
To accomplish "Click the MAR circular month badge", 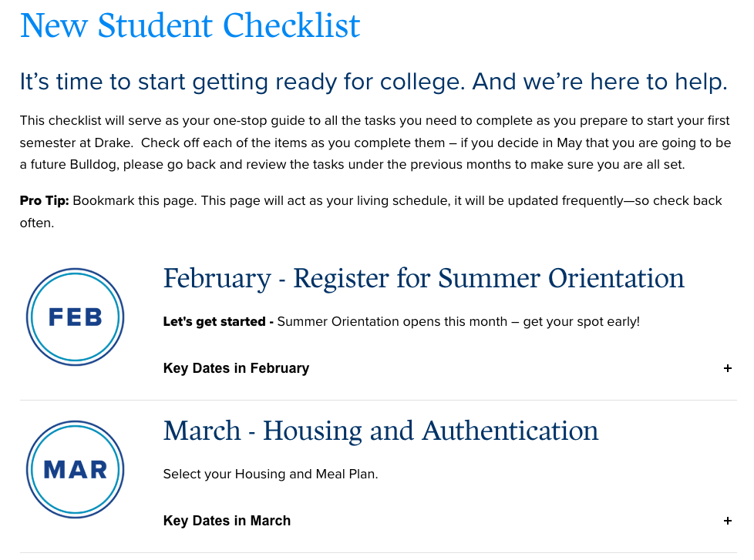I will [75, 469].
